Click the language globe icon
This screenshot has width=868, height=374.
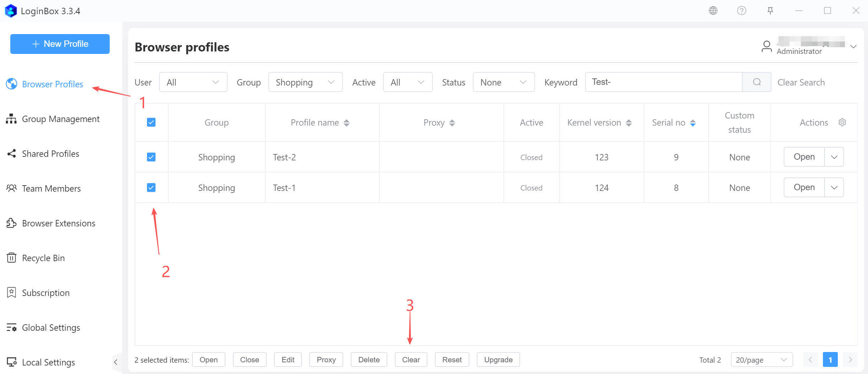click(713, 11)
